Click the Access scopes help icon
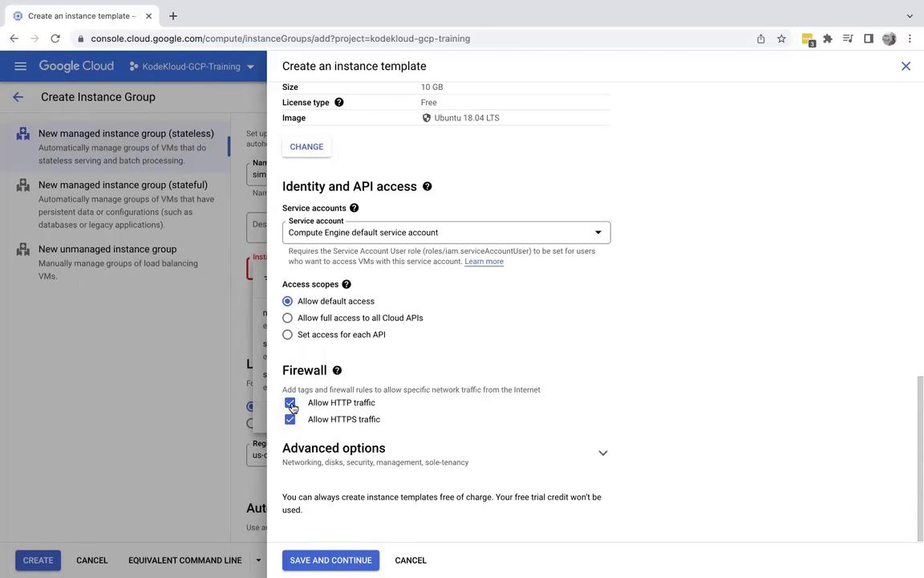 point(346,284)
